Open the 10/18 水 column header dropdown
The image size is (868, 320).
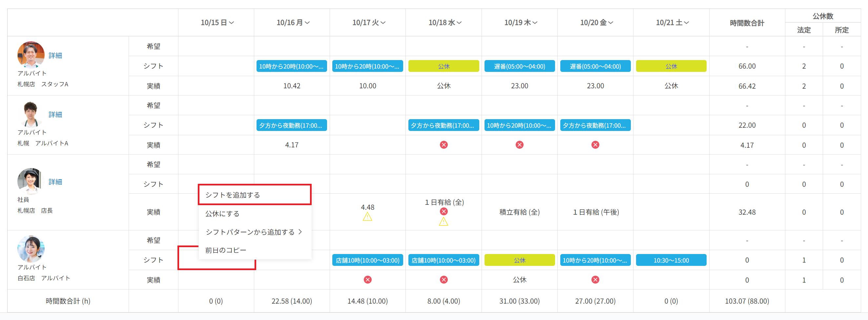click(445, 23)
